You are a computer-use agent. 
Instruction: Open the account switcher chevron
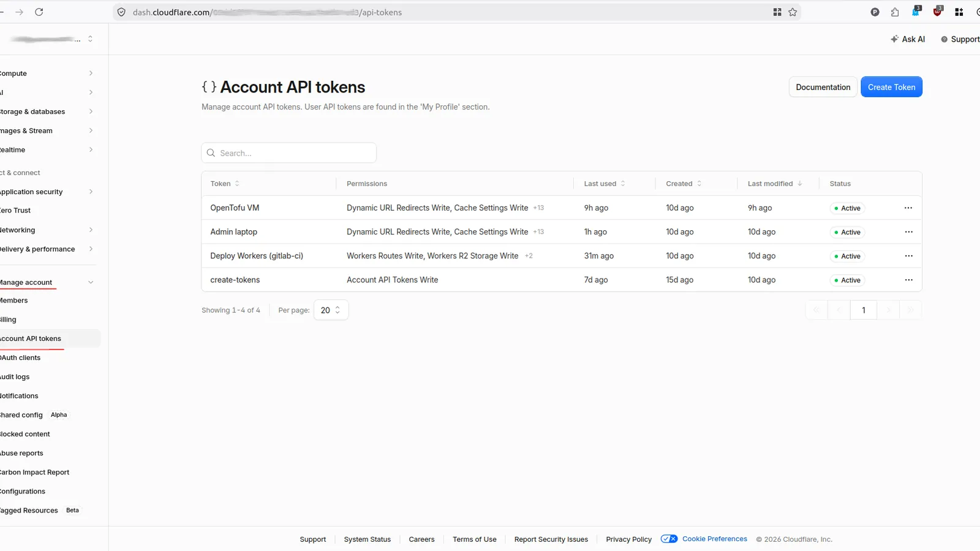coord(90,39)
